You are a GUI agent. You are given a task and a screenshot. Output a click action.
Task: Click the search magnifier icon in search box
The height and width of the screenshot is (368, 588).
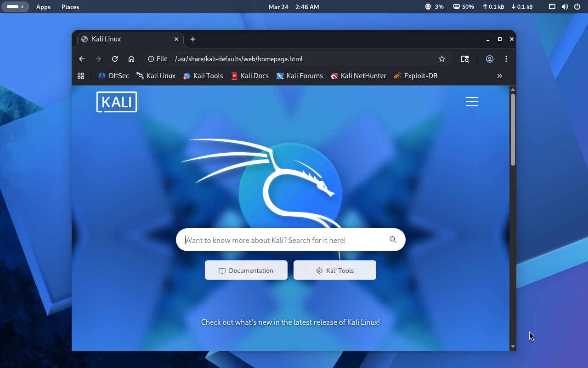[x=393, y=240]
